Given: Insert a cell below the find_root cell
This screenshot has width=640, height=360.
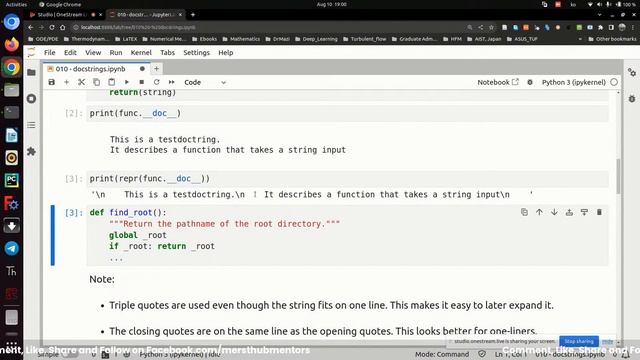Looking at the screenshot, I should 584,212.
